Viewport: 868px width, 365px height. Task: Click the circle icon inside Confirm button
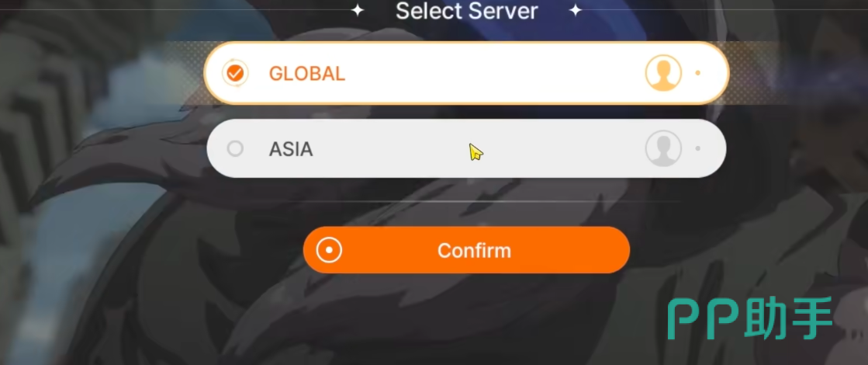pyautogui.click(x=330, y=250)
